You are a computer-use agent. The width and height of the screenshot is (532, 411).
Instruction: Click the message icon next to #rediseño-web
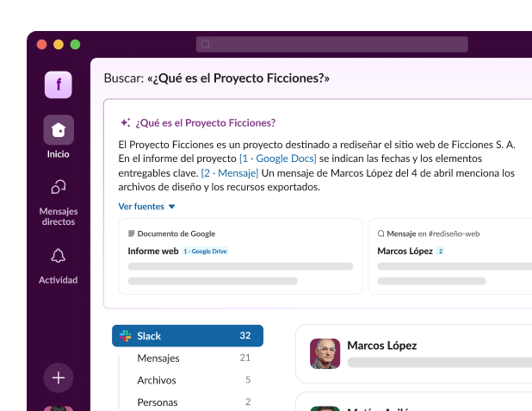[380, 234]
